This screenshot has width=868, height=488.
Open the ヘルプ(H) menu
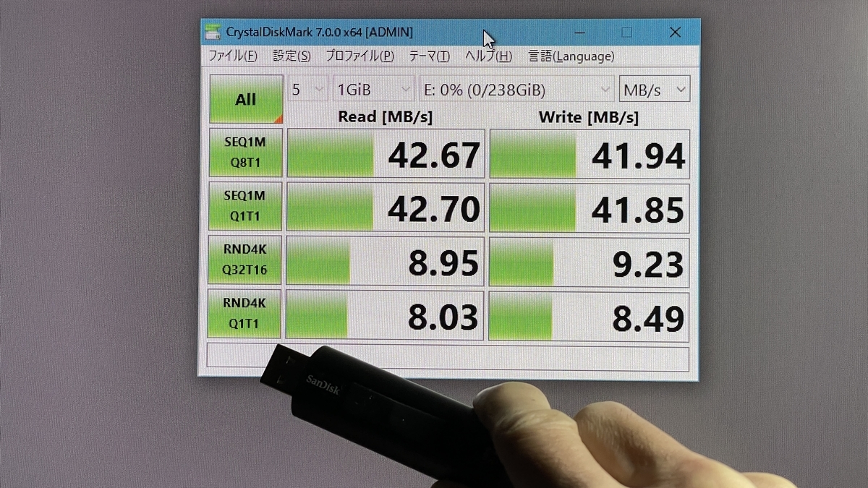click(488, 56)
